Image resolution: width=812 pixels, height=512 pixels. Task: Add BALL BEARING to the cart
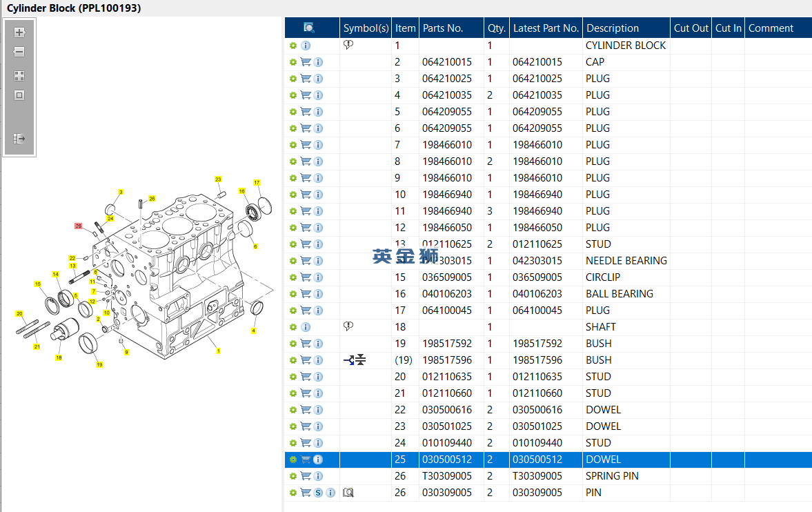coord(306,294)
